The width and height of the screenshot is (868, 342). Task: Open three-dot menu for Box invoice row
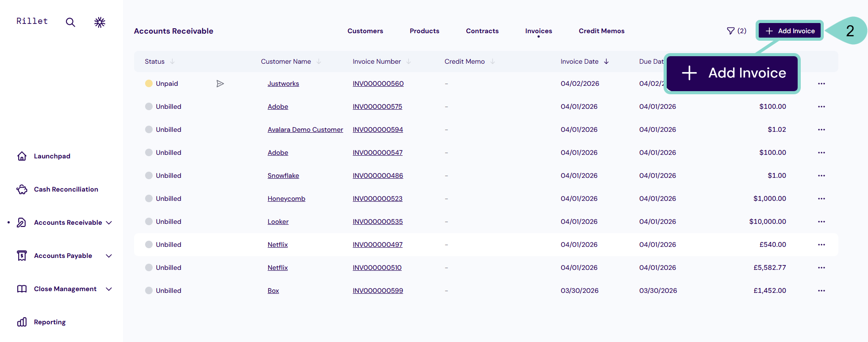(x=821, y=291)
